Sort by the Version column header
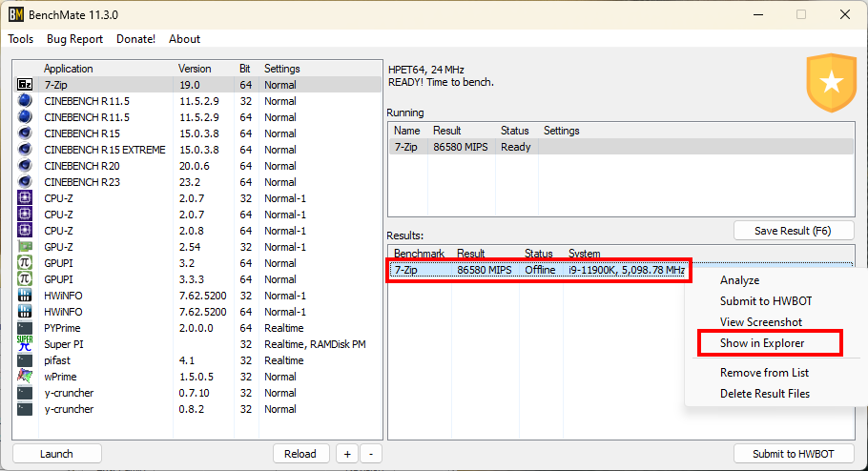The height and width of the screenshot is (471, 868). point(195,69)
